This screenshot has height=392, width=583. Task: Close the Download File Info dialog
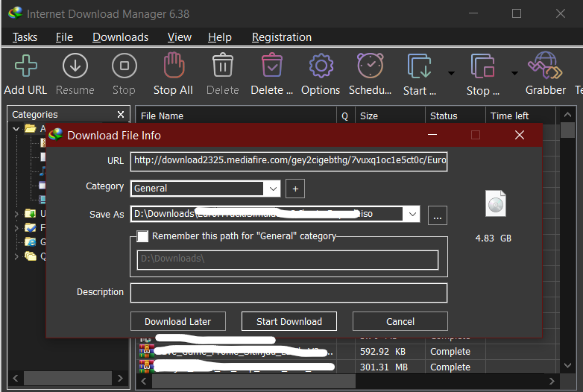point(520,135)
